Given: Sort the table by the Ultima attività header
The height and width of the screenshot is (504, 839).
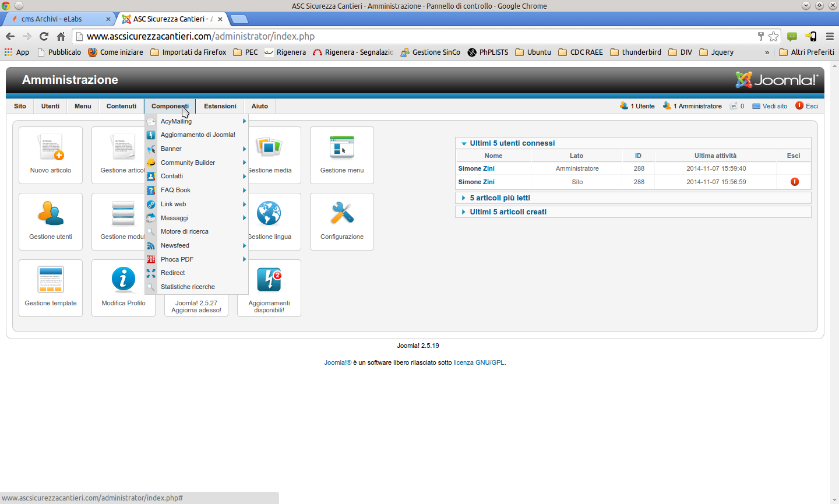Looking at the screenshot, I should 715,156.
